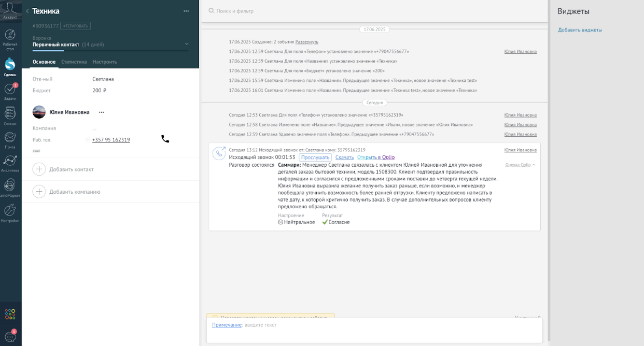644x346 pixels.
Task: Open the chat icon with notification badge
Action: (10, 336)
